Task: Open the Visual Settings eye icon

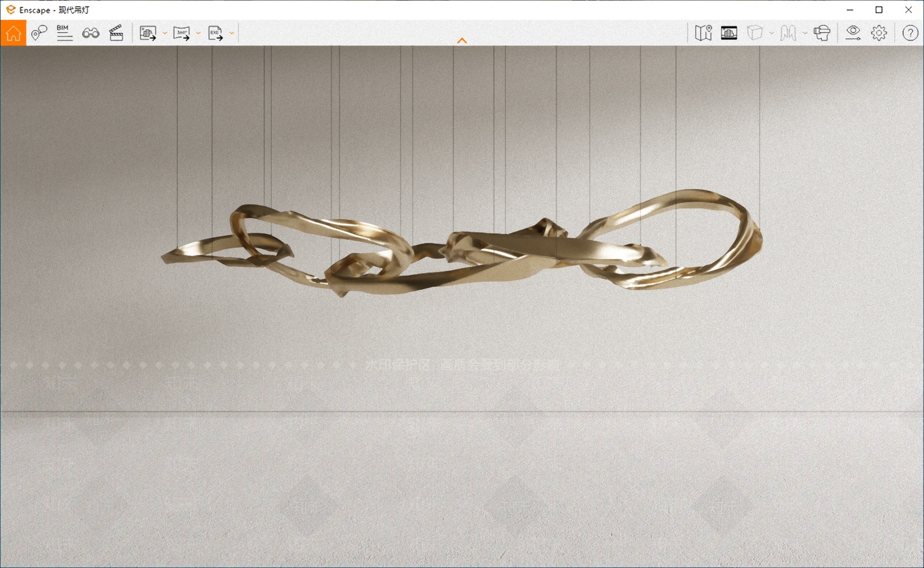Action: [x=853, y=33]
